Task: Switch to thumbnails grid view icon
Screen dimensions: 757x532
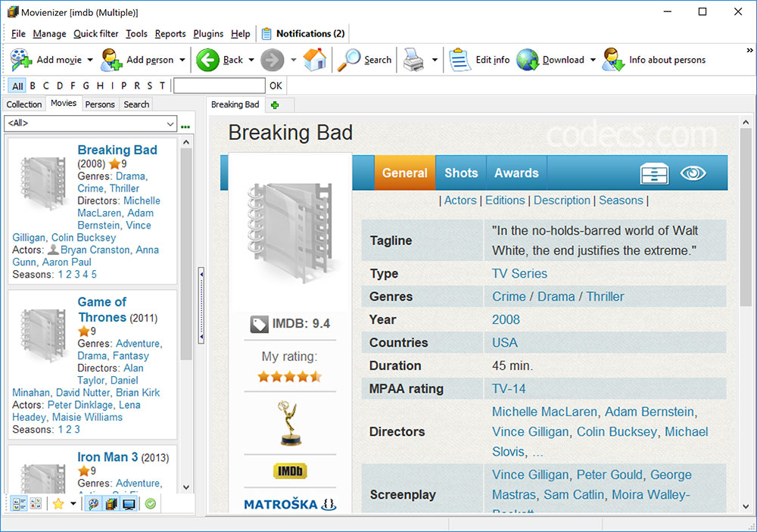Action: click(36, 504)
